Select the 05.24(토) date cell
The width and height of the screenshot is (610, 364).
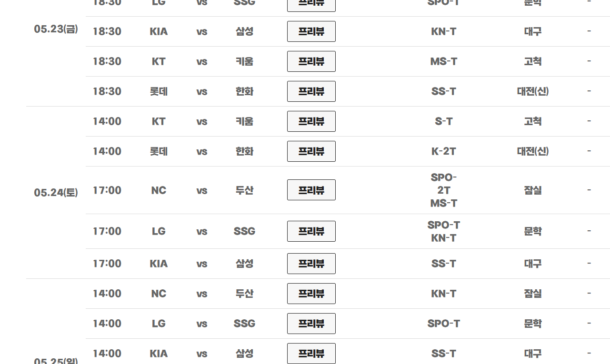coord(56,193)
